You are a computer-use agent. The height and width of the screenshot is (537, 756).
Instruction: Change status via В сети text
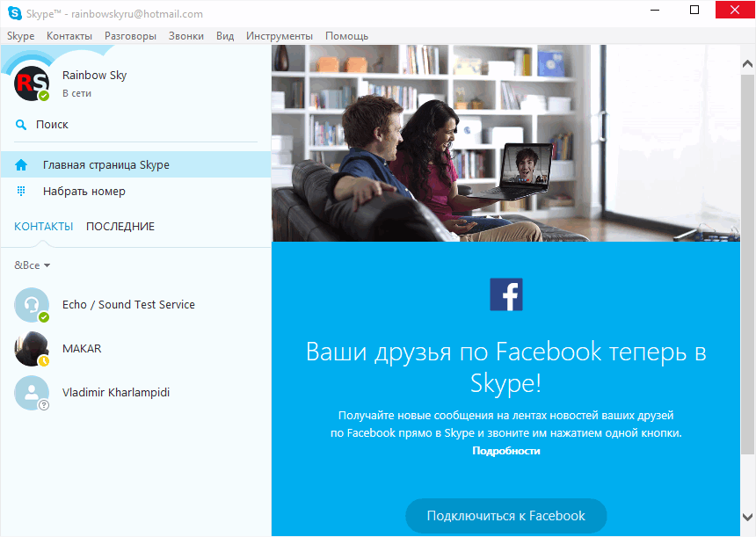[76, 93]
